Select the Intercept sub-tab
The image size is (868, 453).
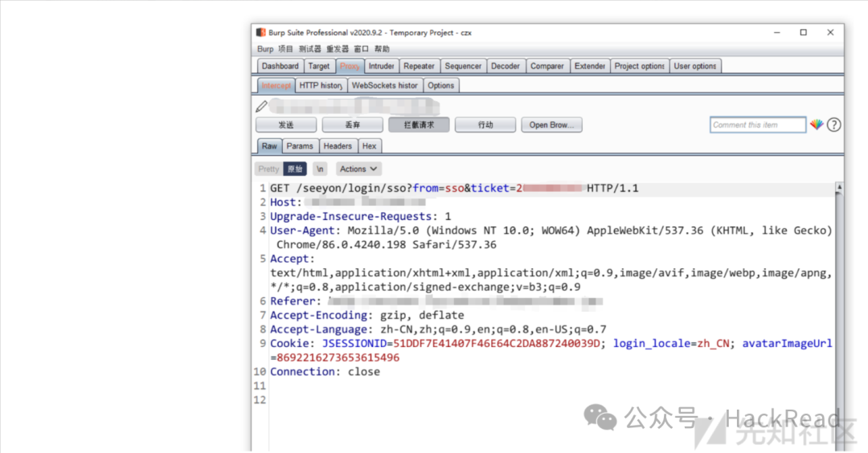coord(276,85)
